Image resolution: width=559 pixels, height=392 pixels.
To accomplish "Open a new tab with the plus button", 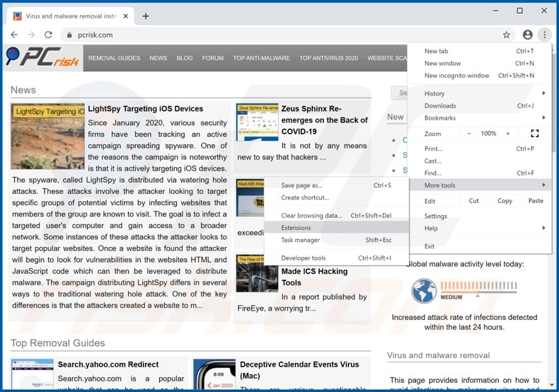I will pos(146,16).
